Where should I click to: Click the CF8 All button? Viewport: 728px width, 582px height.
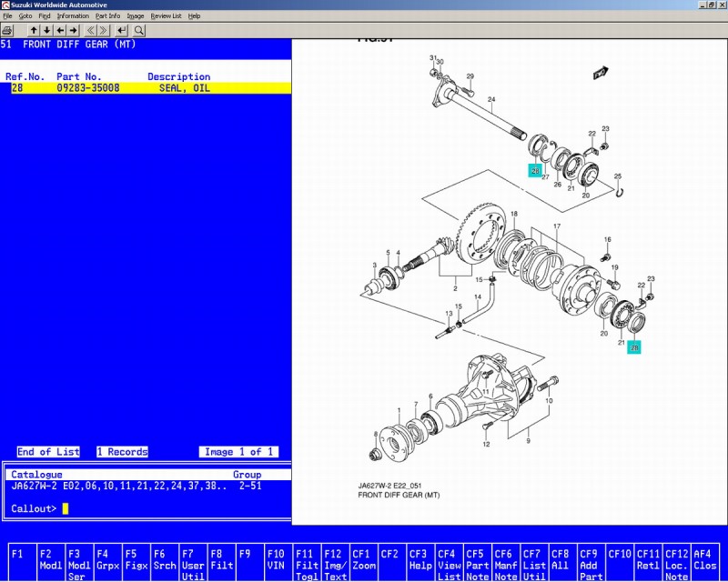coord(562,562)
